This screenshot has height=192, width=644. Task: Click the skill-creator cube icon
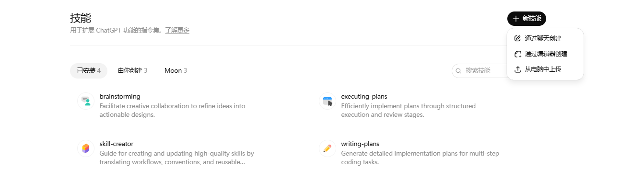[x=86, y=148]
